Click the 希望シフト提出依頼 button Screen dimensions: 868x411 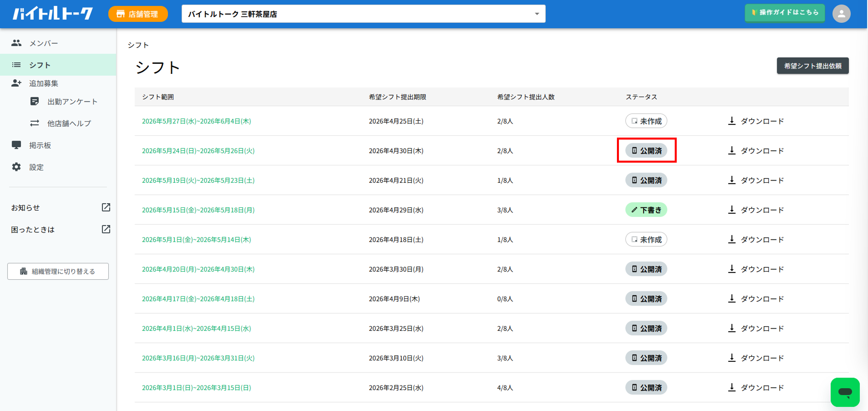point(813,65)
